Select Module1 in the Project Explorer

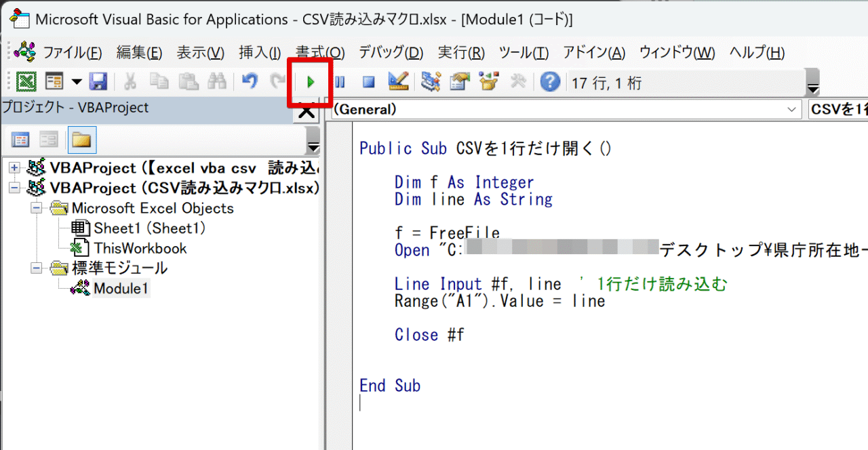point(121,287)
